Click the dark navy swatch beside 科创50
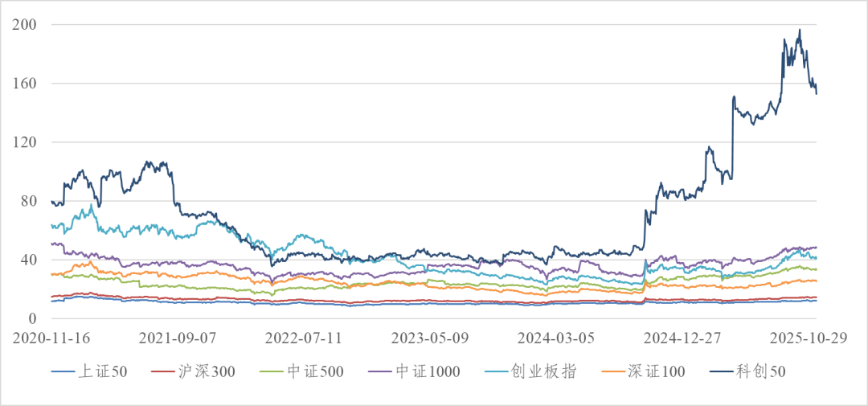 coord(725,371)
